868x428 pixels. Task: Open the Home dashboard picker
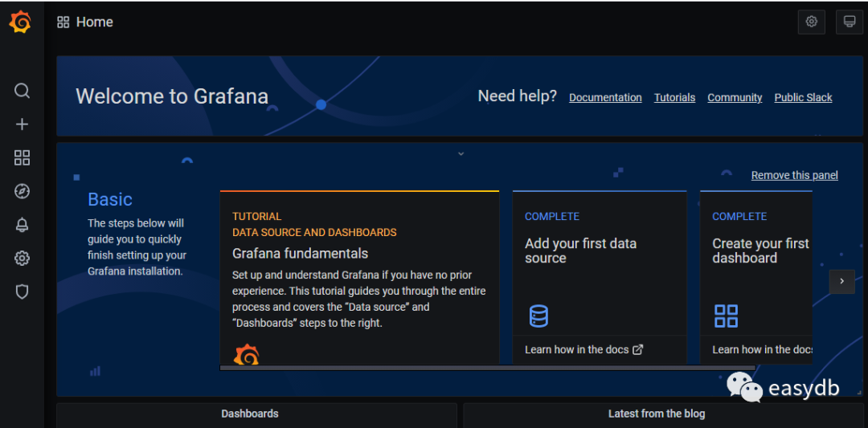[x=85, y=22]
